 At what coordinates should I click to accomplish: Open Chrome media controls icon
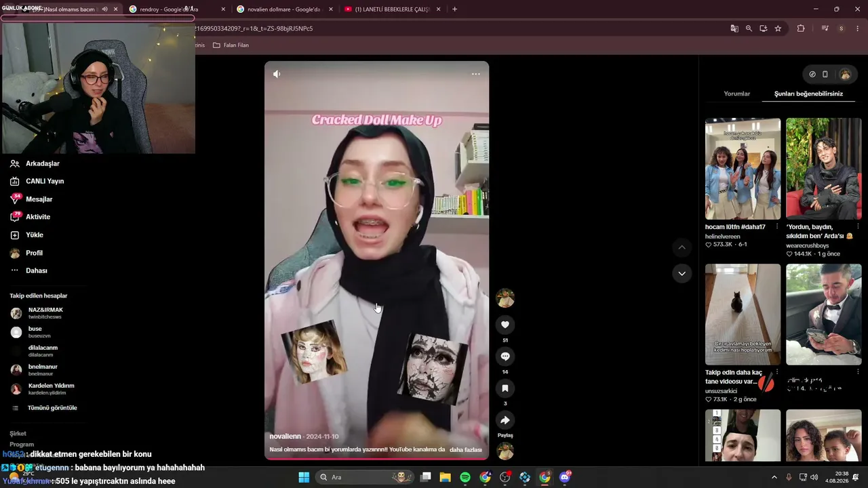click(x=825, y=28)
